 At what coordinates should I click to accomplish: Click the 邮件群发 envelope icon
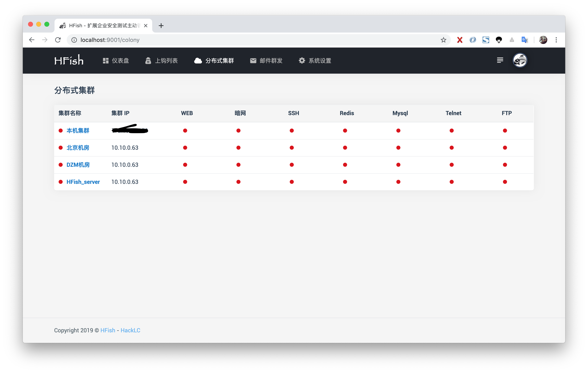253,61
